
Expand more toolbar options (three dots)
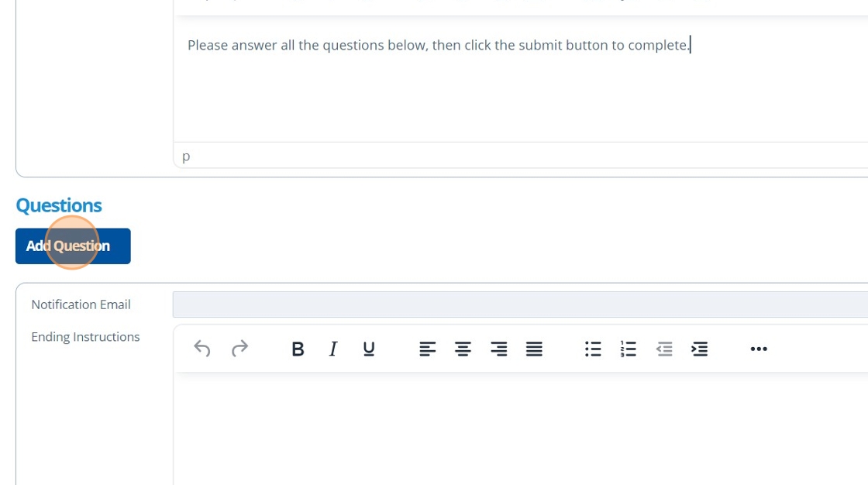pos(759,349)
